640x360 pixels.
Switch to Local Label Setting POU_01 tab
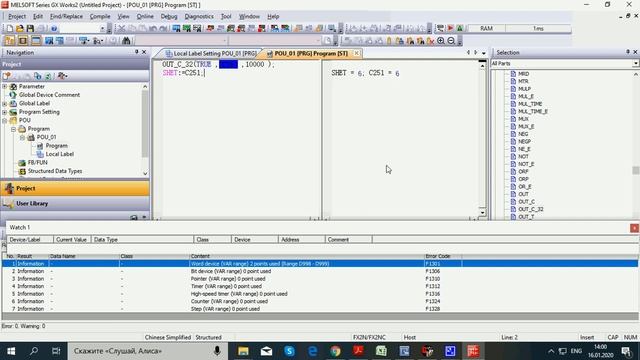pyautogui.click(x=211, y=53)
